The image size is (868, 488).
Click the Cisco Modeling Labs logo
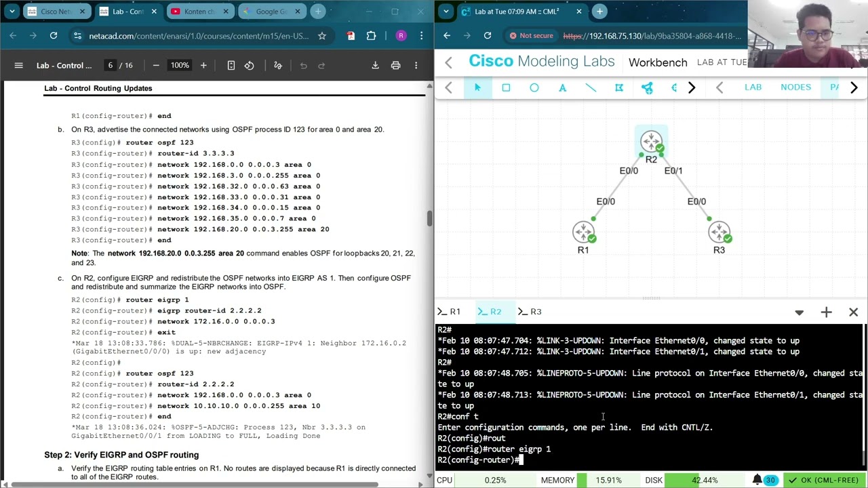pos(541,61)
